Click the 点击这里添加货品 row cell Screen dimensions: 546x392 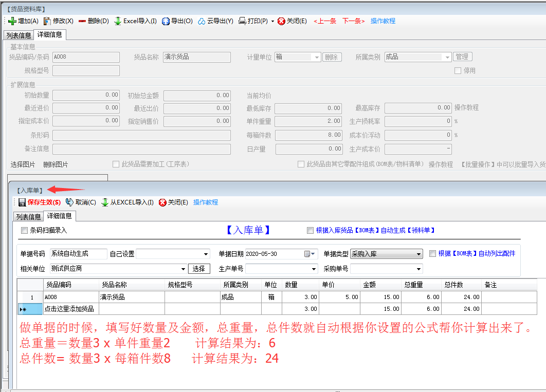click(70, 309)
